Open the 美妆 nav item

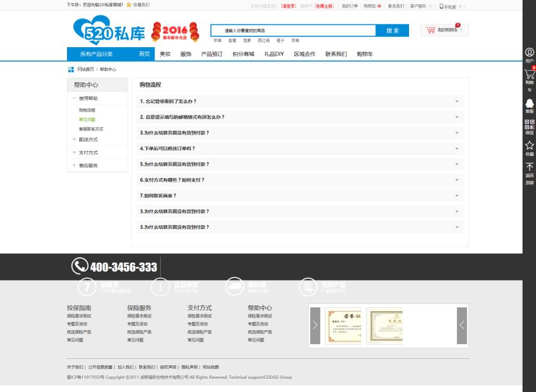[x=165, y=54]
